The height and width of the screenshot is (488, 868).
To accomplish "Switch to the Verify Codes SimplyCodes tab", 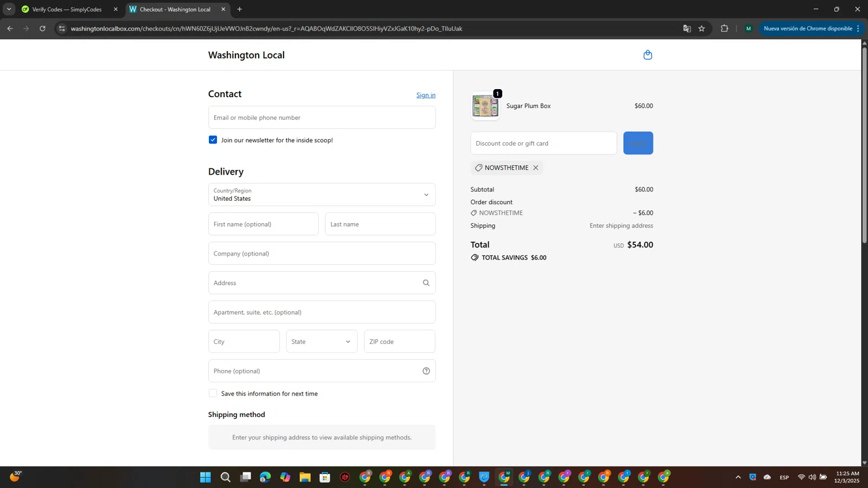I will [67, 9].
